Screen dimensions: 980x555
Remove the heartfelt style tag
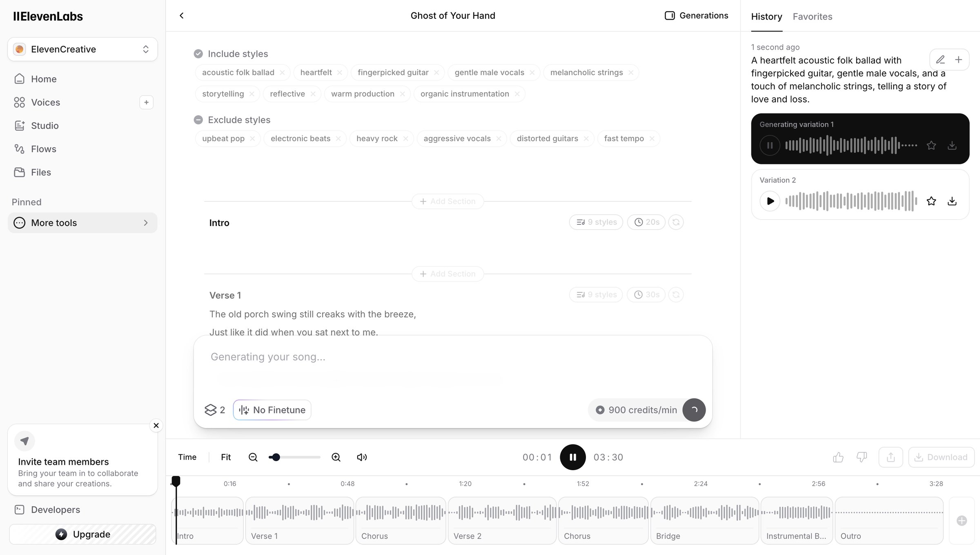point(339,73)
